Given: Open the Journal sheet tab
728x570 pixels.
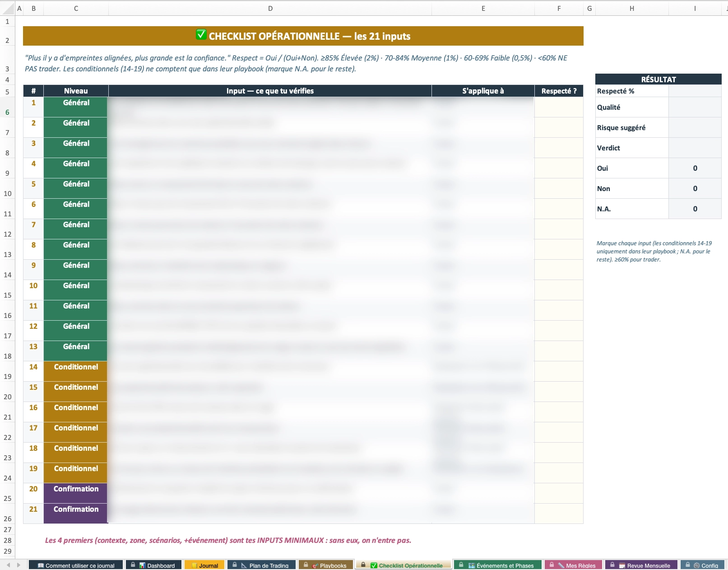Looking at the screenshot, I should [x=204, y=565].
